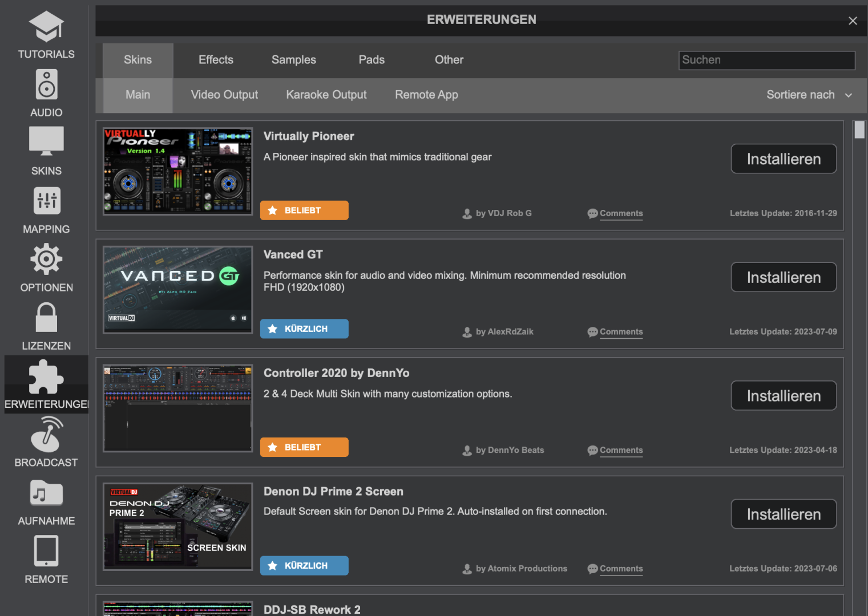Click comment bubble icon for Denon DJ Prime 2

(592, 569)
